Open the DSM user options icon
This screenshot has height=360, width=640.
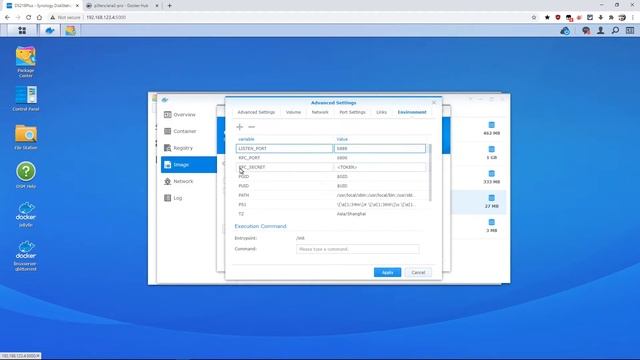(601, 31)
